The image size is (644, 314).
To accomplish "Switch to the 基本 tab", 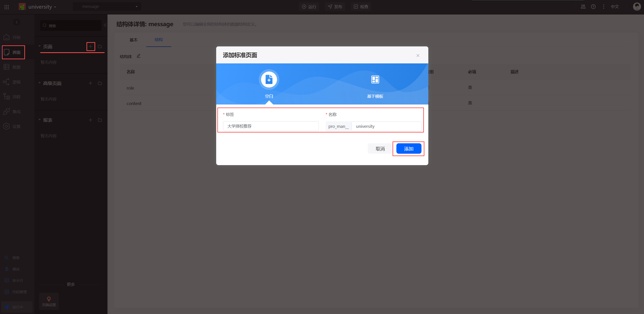I will coord(134,40).
